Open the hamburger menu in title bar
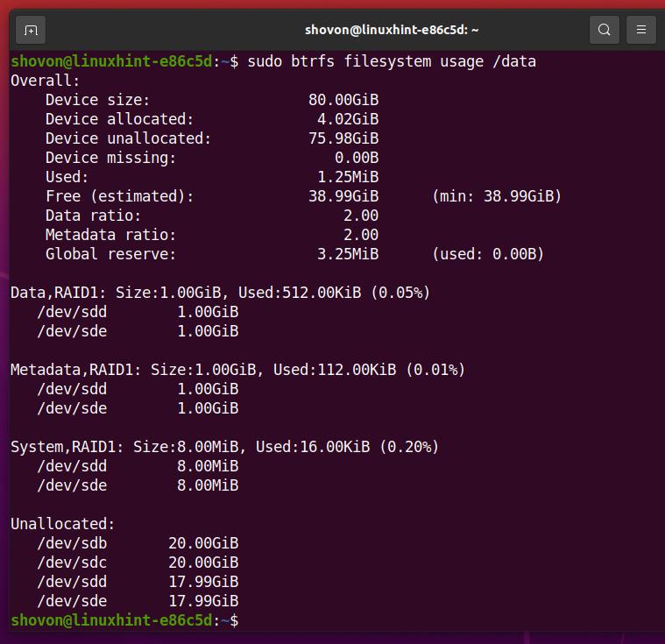665x644 pixels. tap(640, 30)
